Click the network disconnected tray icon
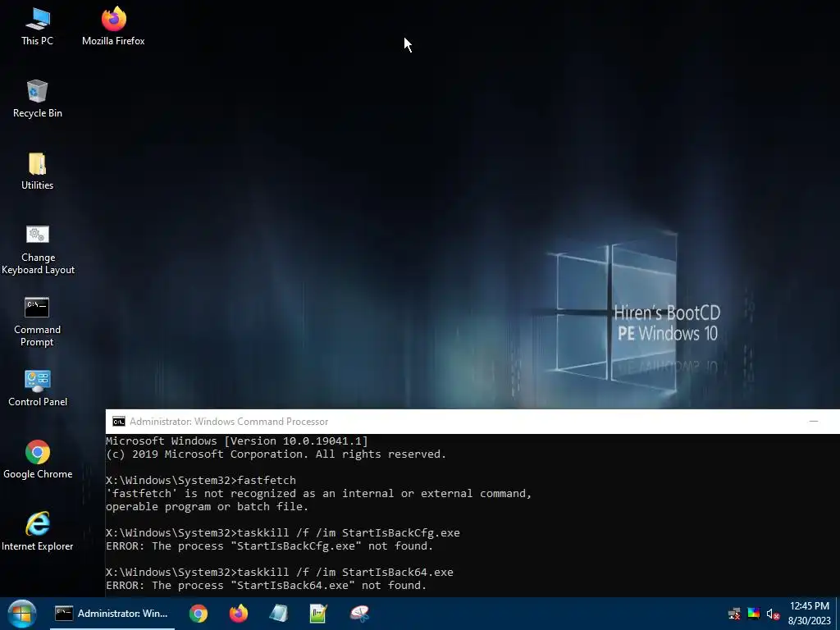 734,614
